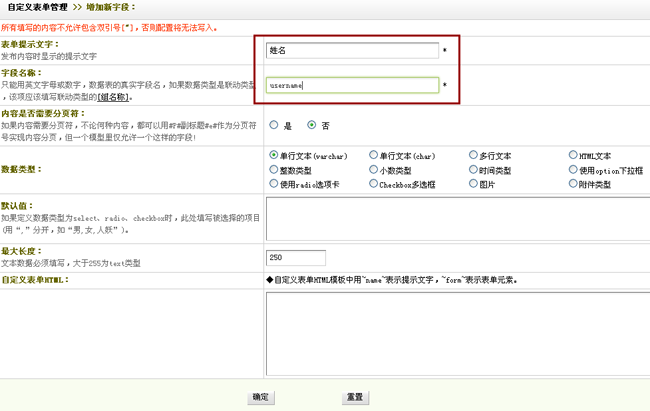650x411 pixels.
Task: Pick the 整数类型 radio option
Action: 273,170
